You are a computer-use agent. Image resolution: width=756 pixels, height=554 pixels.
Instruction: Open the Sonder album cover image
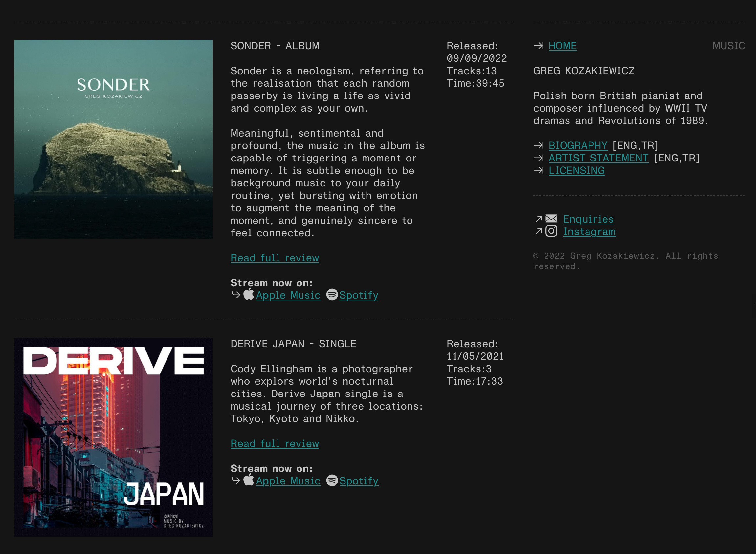pos(113,139)
